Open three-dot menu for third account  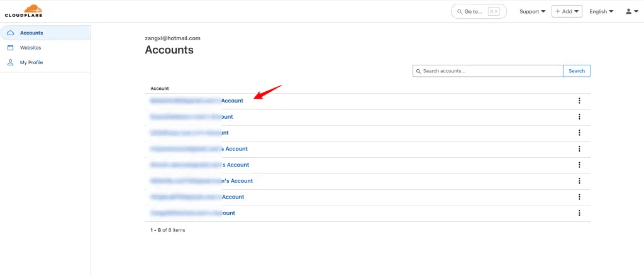579,133
